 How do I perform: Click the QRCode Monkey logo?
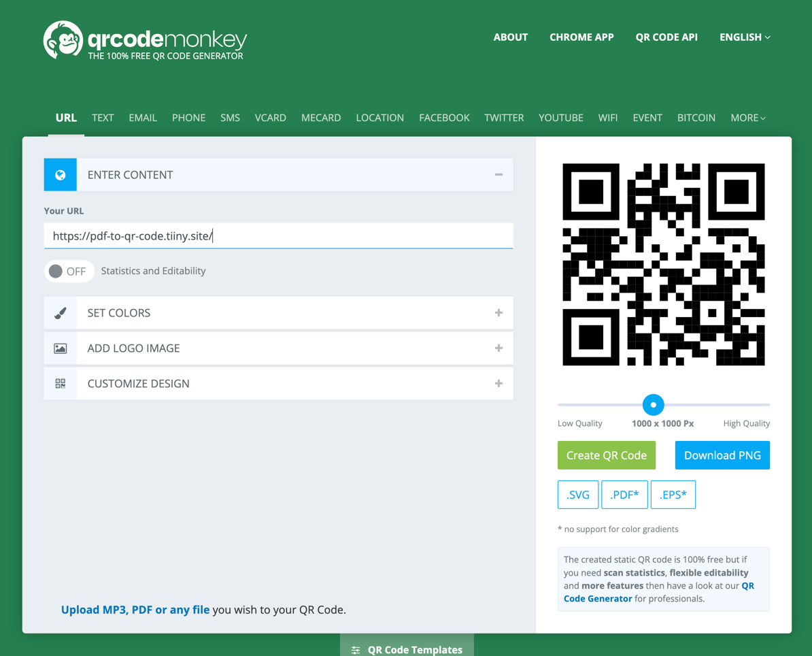coord(145,40)
